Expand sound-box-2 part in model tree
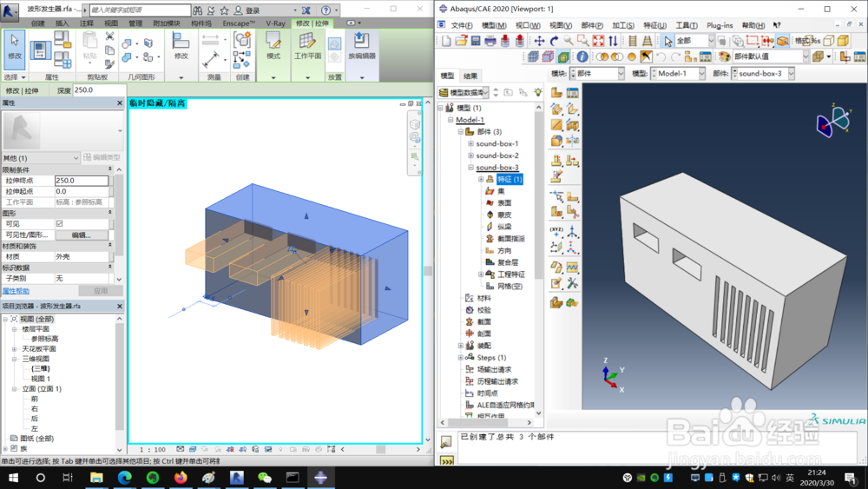This screenshot has height=489, width=868. pyautogui.click(x=471, y=155)
